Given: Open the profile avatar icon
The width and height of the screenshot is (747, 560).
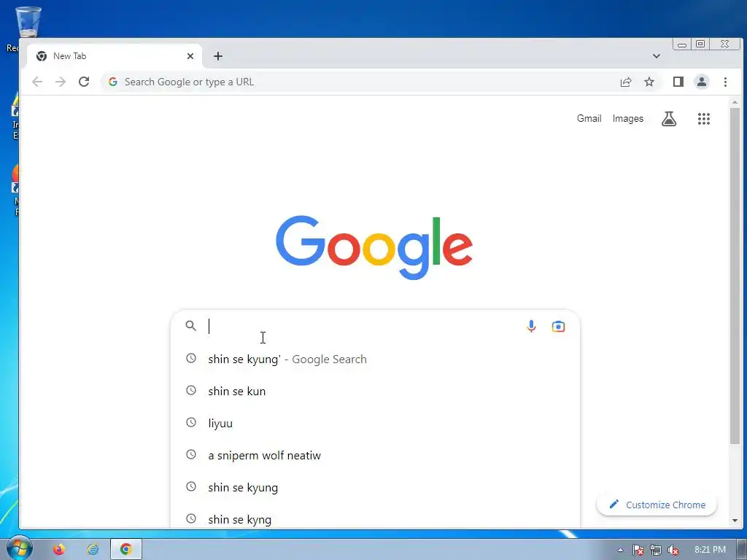Looking at the screenshot, I should pyautogui.click(x=702, y=82).
